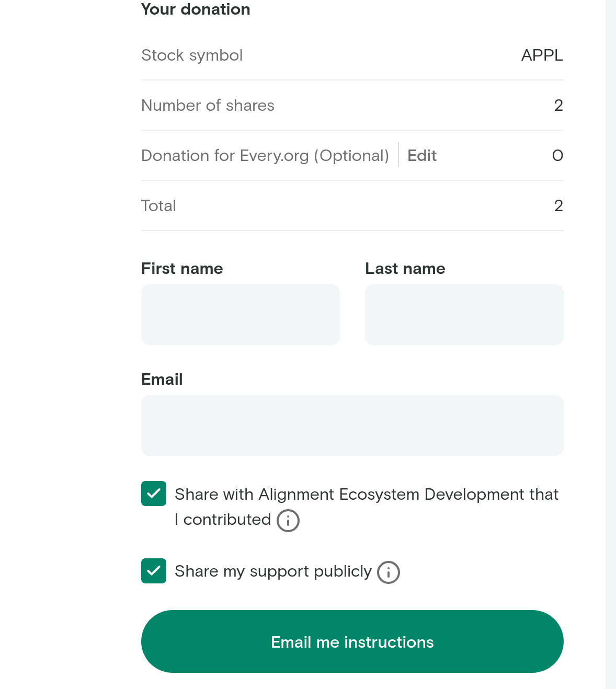Click the "Email" field label
616x689 pixels.
162,380
